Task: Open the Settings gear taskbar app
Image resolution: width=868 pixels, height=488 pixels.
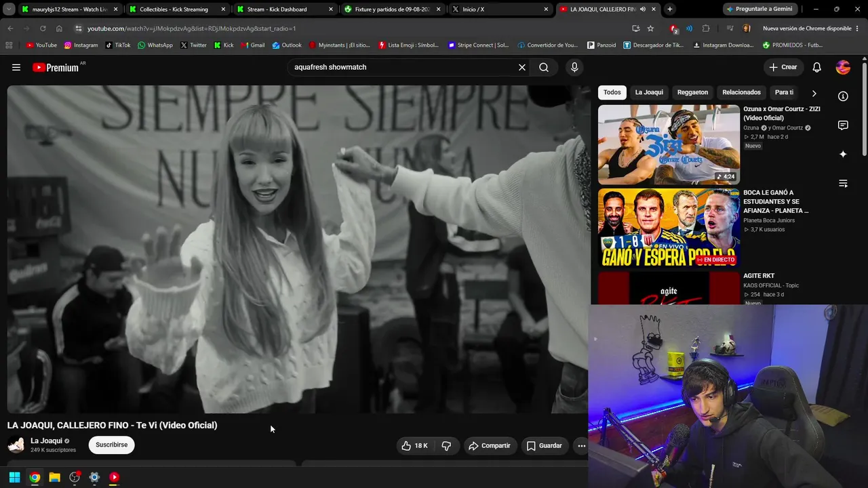Action: [x=94, y=477]
